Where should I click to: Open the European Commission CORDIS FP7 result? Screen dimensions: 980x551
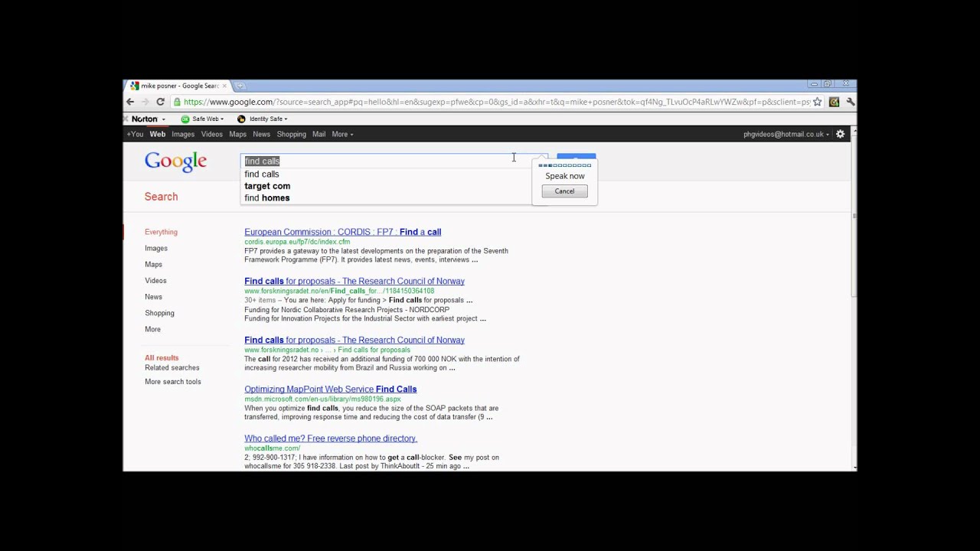pyautogui.click(x=342, y=232)
